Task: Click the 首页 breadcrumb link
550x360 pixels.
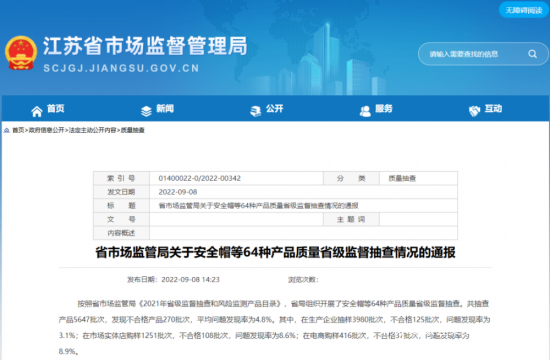Action: (18, 130)
